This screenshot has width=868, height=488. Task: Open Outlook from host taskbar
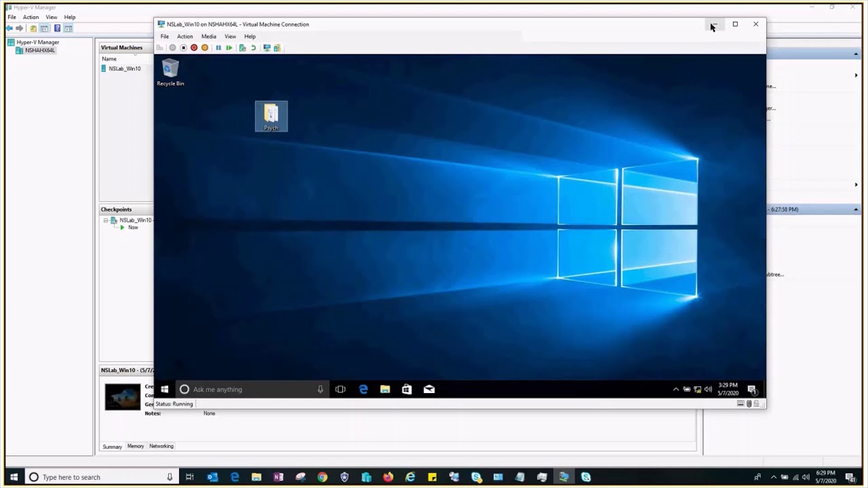[x=212, y=477]
